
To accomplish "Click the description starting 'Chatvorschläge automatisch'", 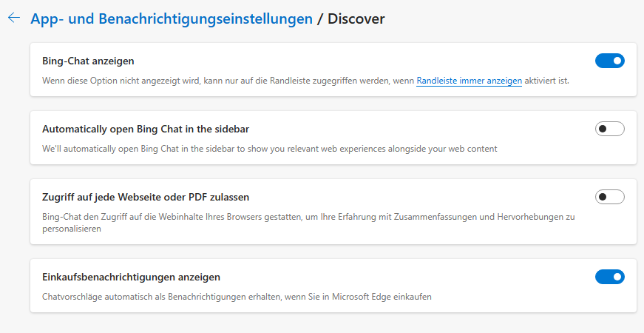I will (237, 297).
